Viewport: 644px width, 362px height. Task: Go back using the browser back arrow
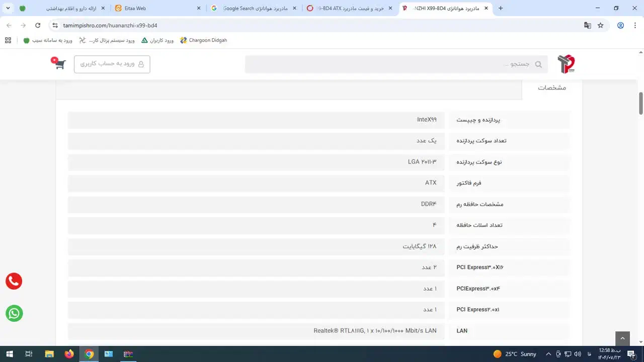pos(9,25)
